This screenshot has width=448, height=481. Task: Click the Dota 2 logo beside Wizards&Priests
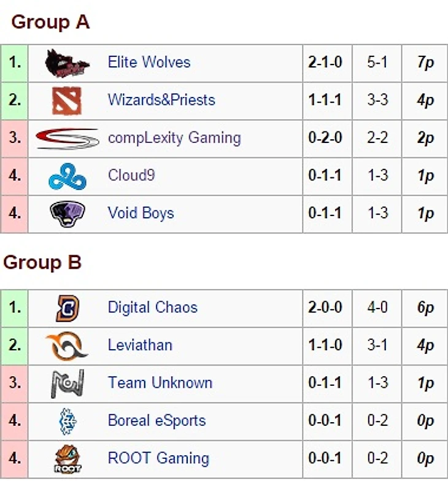[67, 101]
